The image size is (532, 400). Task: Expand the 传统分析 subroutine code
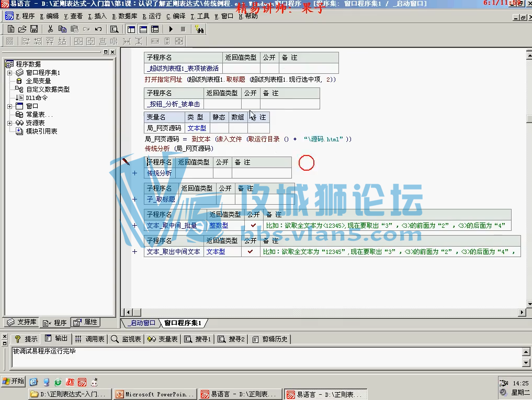click(134, 173)
